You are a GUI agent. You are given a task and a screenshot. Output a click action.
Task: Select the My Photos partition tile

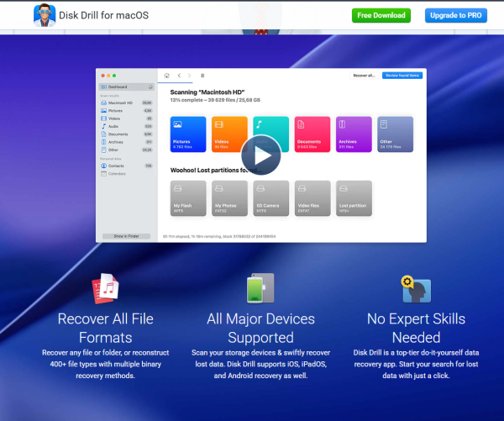(x=229, y=198)
